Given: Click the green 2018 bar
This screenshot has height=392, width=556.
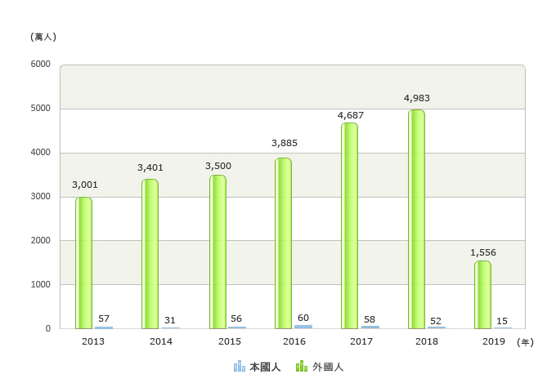Looking at the screenshot, I should [x=416, y=219].
